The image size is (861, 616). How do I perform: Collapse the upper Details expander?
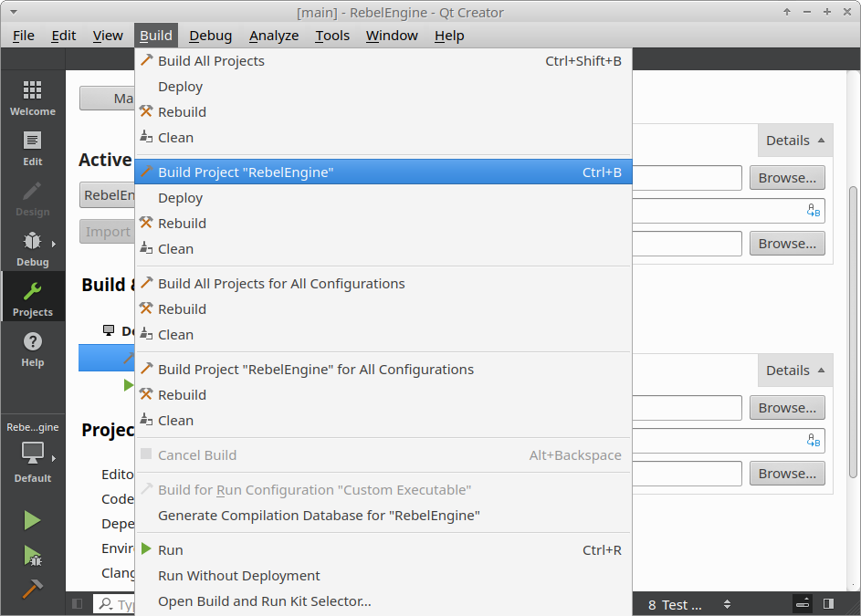[x=795, y=141]
